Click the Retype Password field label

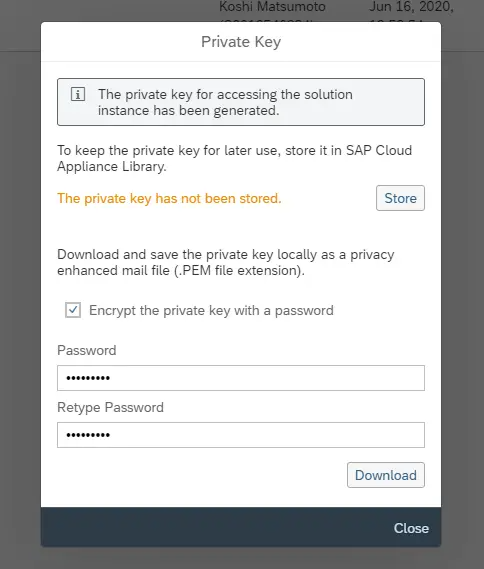pyautogui.click(x=110, y=407)
